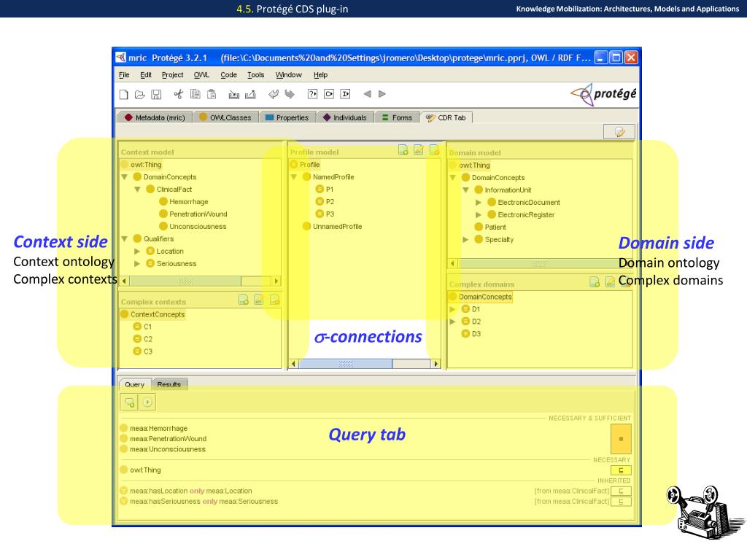The width and height of the screenshot is (747, 560).
Task: Select profile P2 under NamedProfile
Action: (x=325, y=202)
